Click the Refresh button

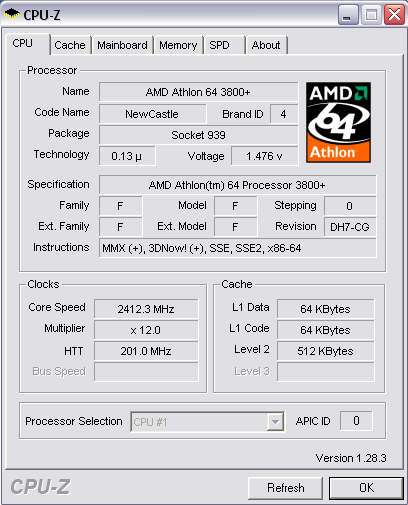(x=285, y=488)
